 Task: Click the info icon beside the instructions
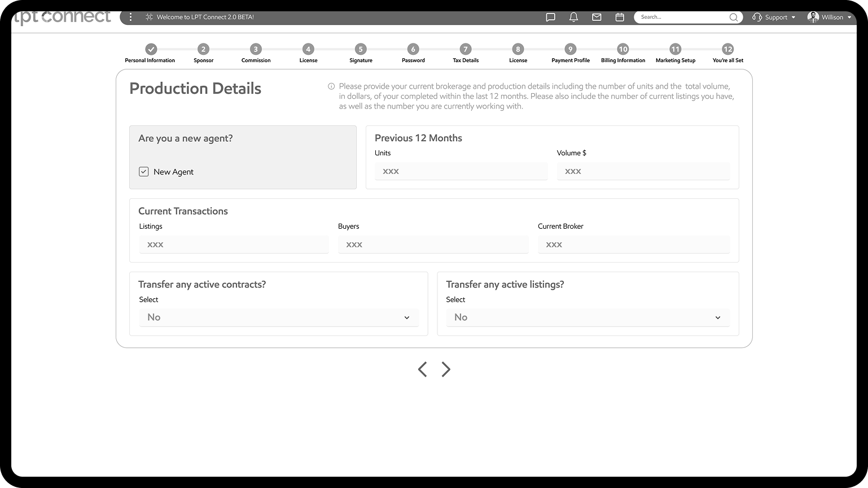[331, 86]
